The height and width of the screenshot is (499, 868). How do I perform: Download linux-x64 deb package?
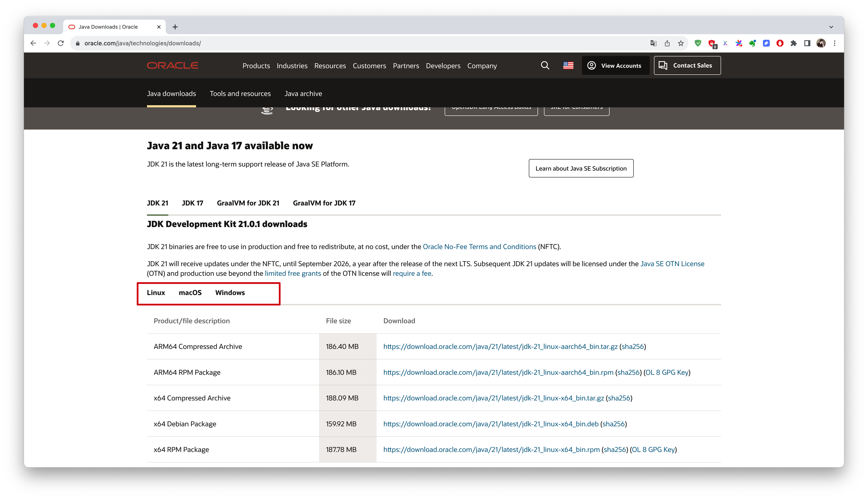pos(491,424)
